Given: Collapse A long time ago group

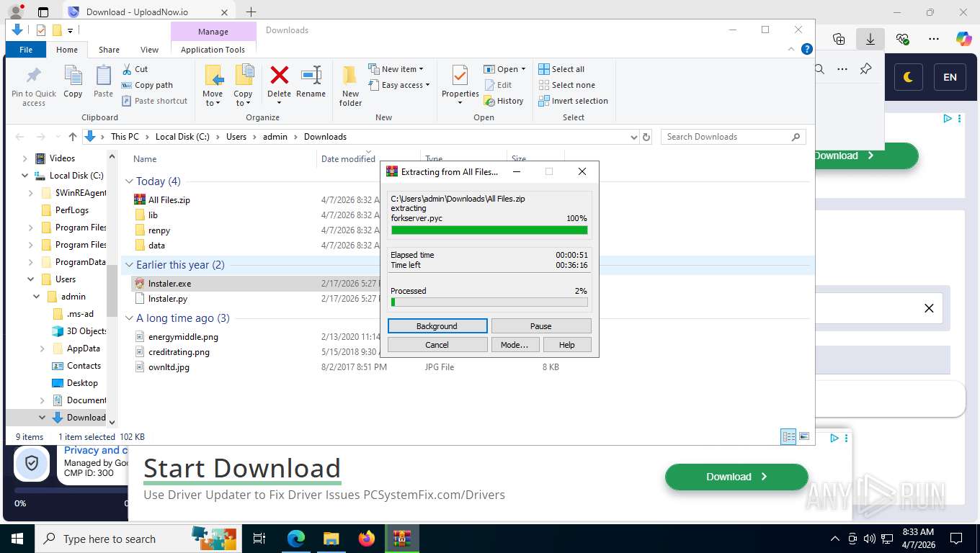Looking at the screenshot, I should tap(129, 318).
